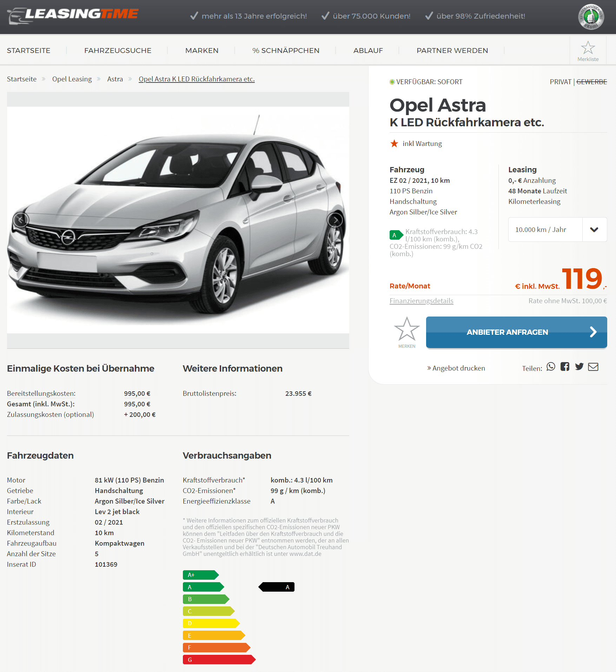Click the Bereitstellungskosten 995,00 € value
The width and height of the screenshot is (616, 672).
(137, 393)
